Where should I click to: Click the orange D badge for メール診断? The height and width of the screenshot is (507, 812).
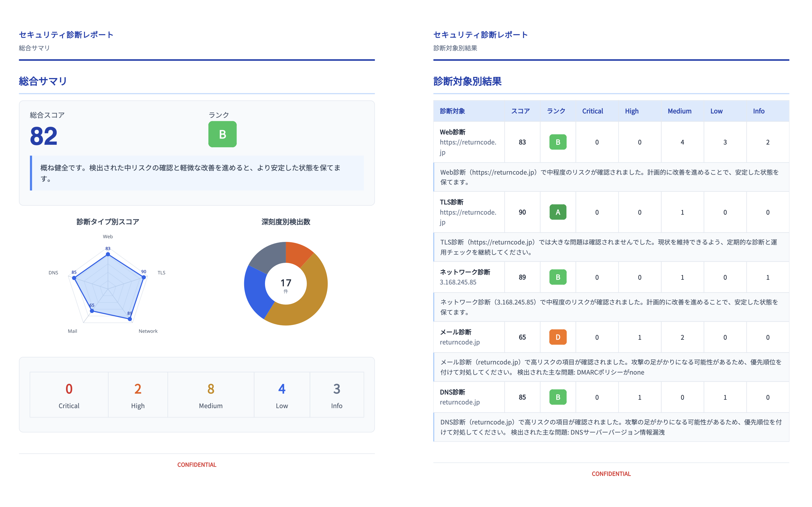tap(557, 337)
